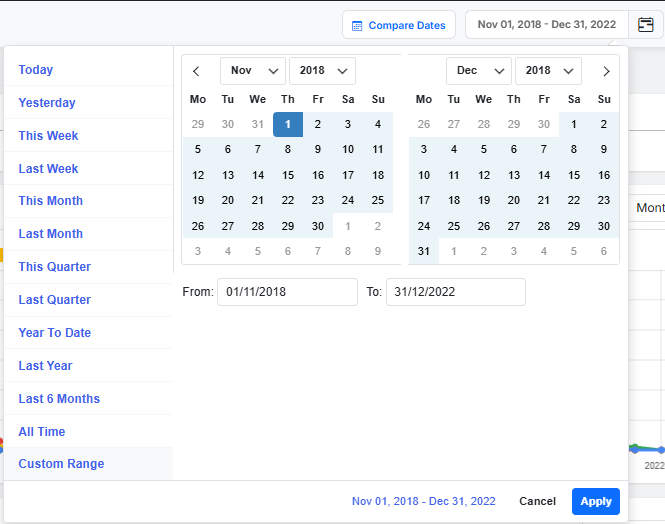This screenshot has width=665, height=524.
Task: Click the next month arrow
Action: (605, 71)
